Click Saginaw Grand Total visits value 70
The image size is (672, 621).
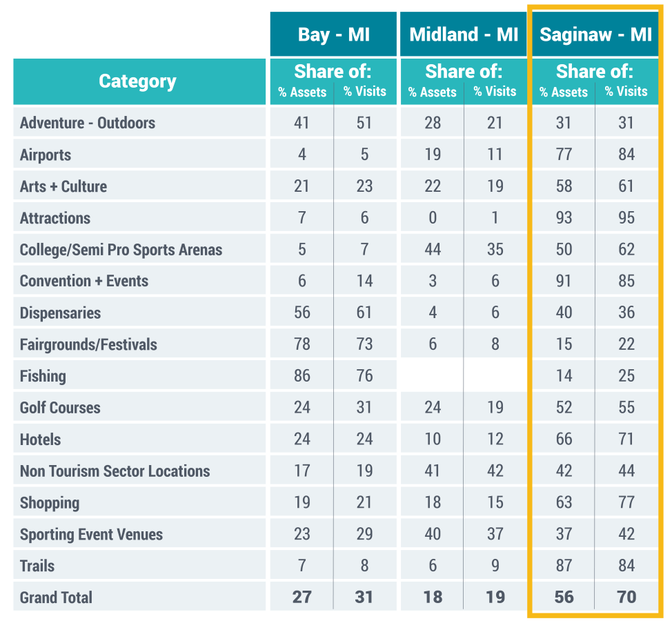626,598
